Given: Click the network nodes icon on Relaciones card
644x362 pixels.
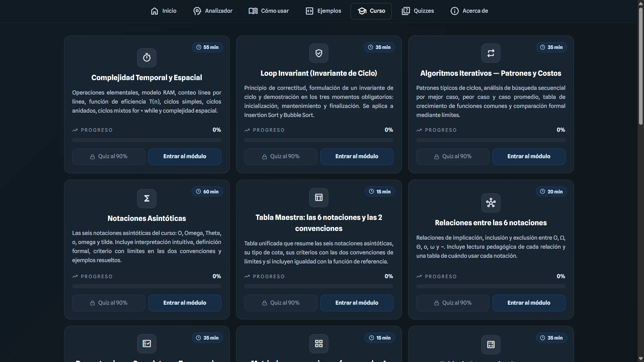Looking at the screenshot, I should (x=491, y=203).
